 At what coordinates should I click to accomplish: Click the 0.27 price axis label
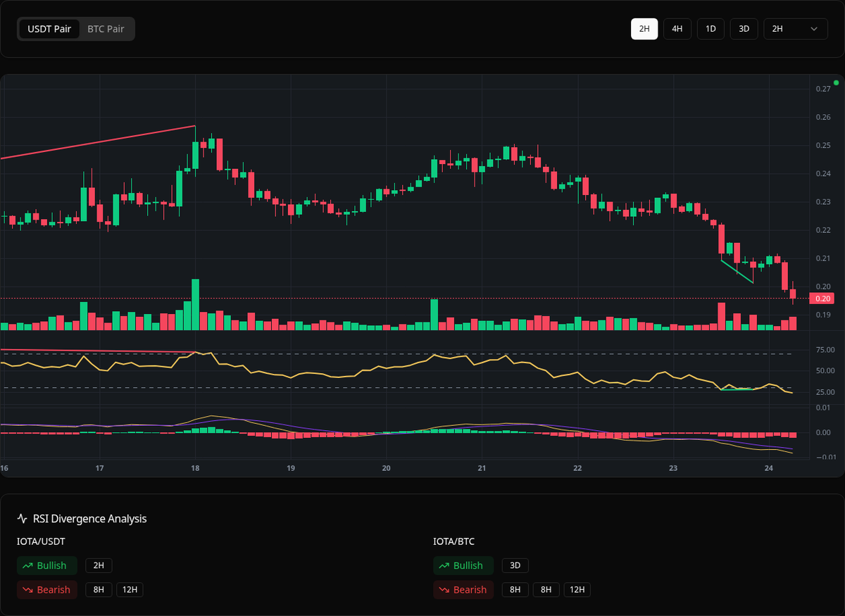click(x=823, y=89)
